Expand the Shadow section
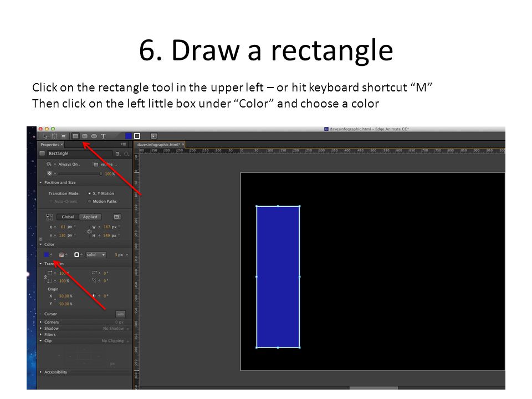This screenshot has width=532, height=399. point(40,329)
